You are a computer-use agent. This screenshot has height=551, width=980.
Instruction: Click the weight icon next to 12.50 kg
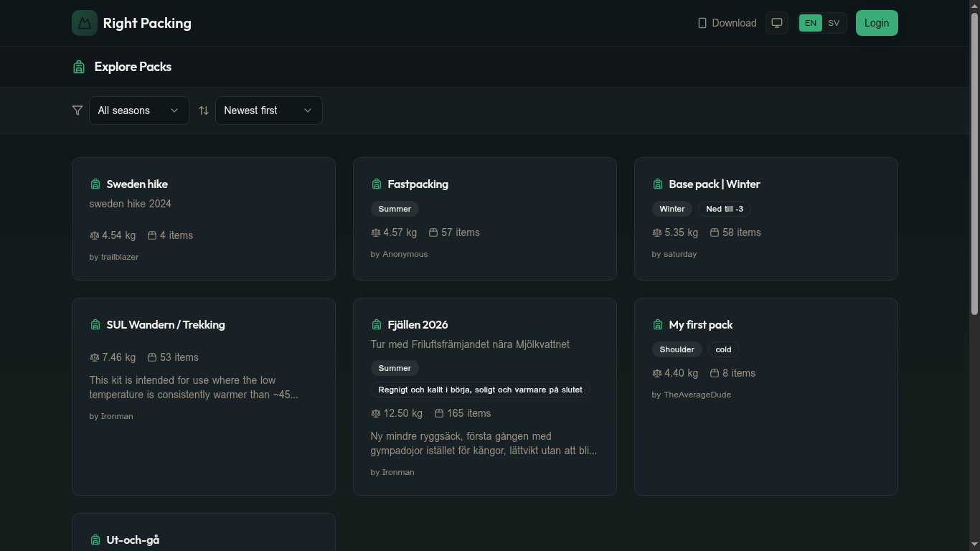point(375,413)
